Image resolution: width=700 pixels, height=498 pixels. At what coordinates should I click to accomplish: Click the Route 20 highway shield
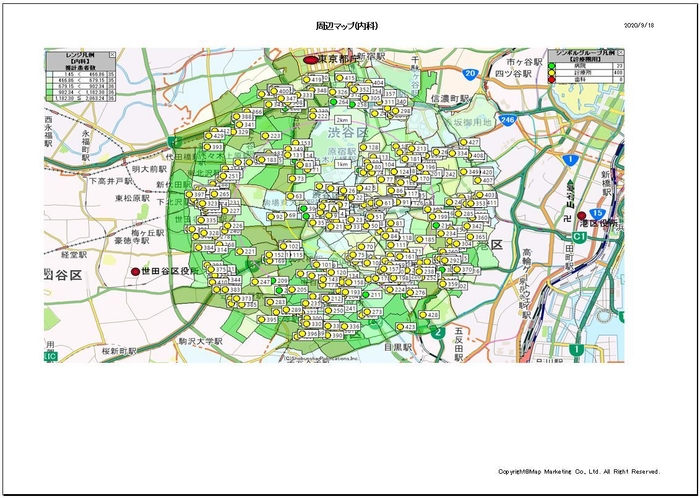470,73
